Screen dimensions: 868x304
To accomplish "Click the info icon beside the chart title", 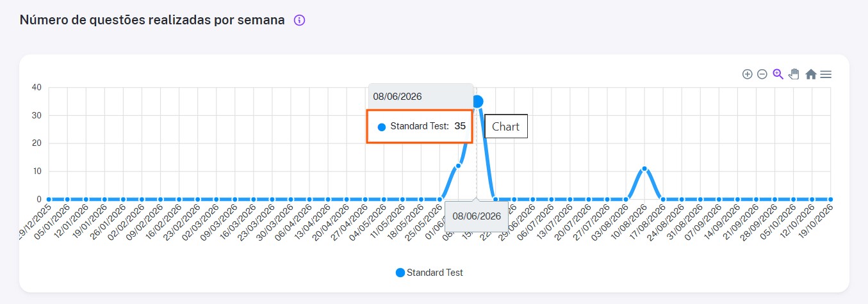I will click(299, 20).
